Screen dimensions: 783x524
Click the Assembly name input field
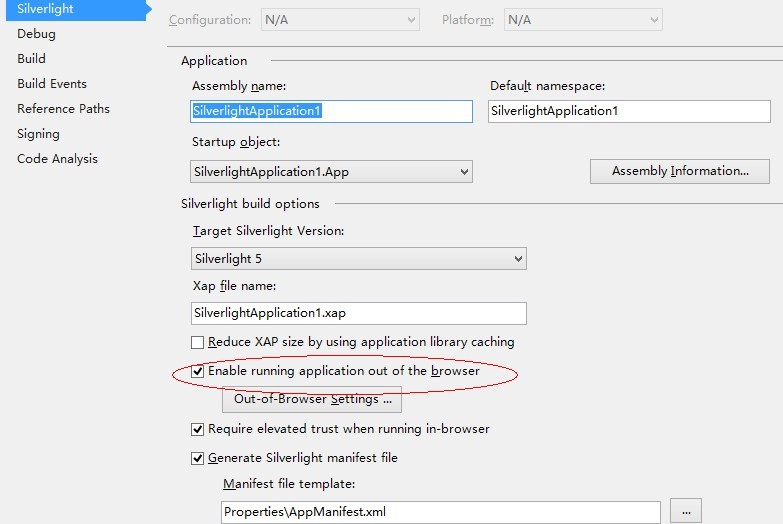pos(331,111)
